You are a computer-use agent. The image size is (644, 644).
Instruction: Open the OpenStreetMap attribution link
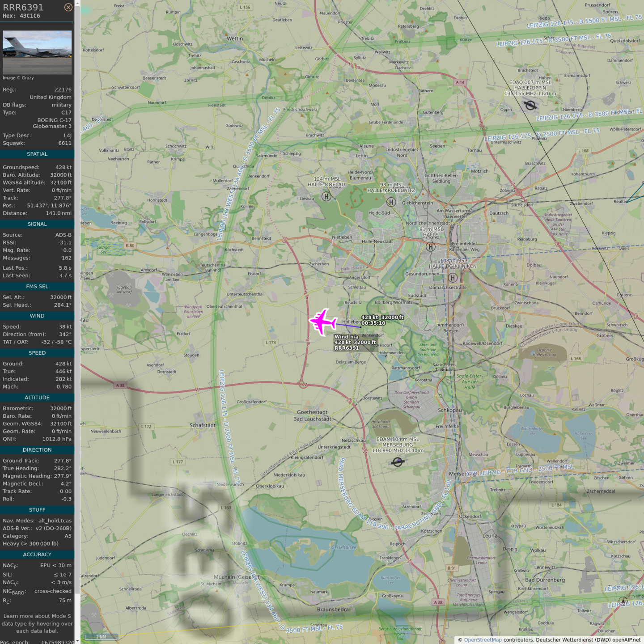483,640
